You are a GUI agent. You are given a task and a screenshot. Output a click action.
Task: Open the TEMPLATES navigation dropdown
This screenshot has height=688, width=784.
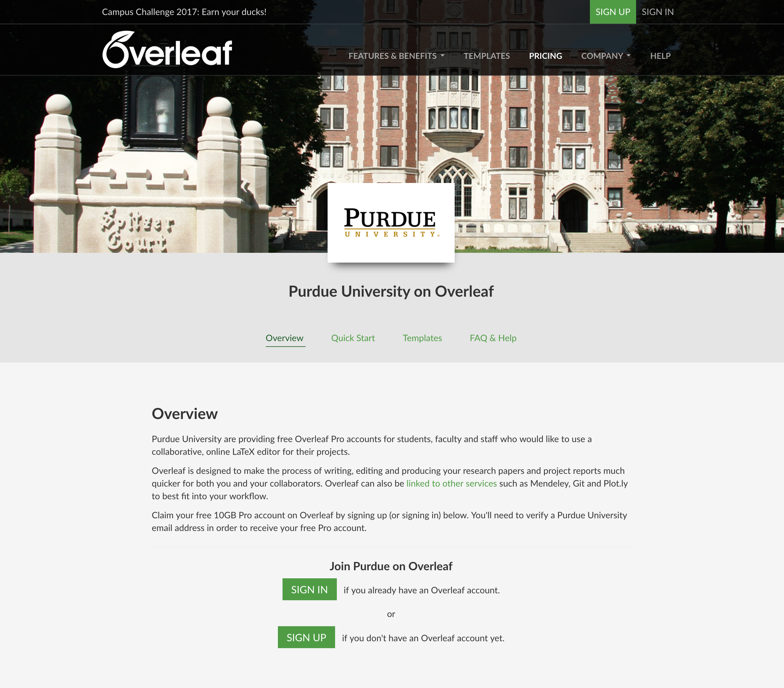coord(487,55)
